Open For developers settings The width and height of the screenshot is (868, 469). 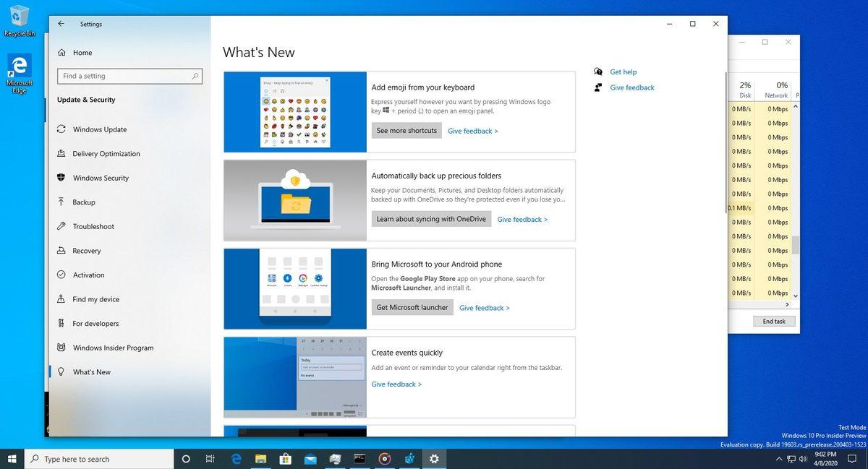click(95, 323)
